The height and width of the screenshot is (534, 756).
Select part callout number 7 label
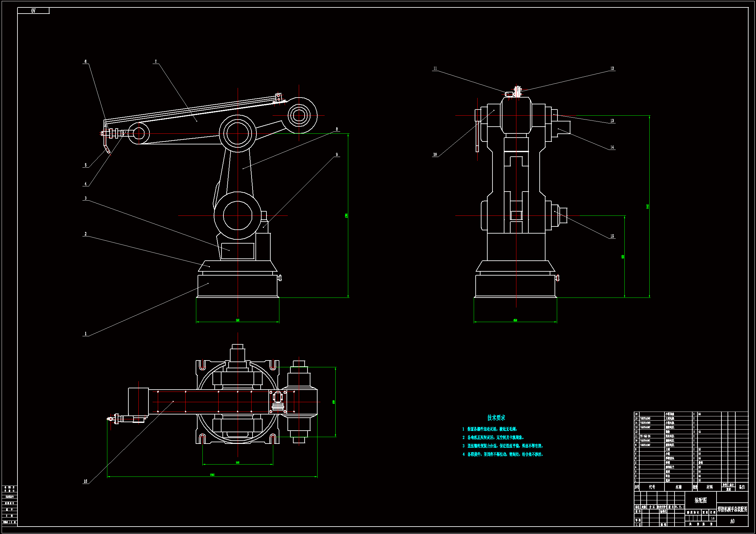156,61
